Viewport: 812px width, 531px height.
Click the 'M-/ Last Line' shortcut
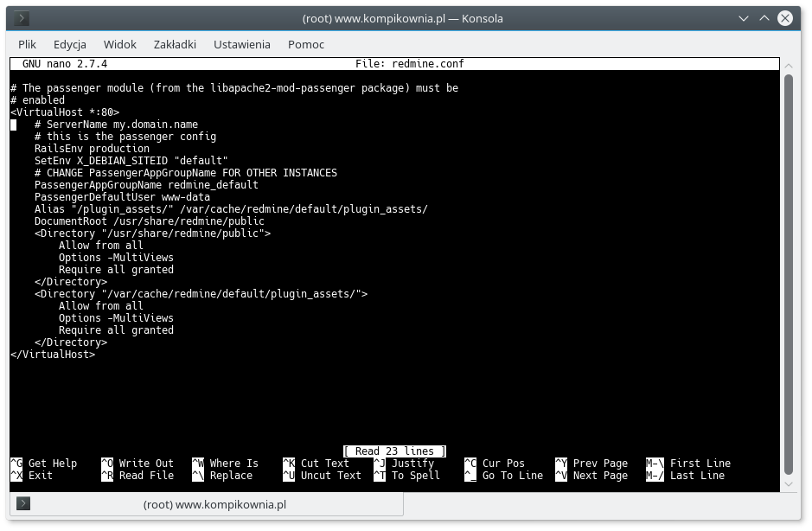point(686,475)
